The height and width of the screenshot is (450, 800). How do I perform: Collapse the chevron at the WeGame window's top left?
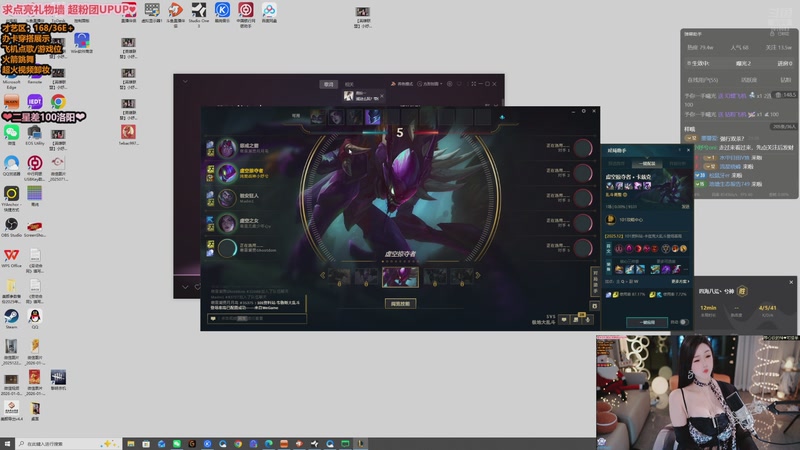tap(185, 82)
